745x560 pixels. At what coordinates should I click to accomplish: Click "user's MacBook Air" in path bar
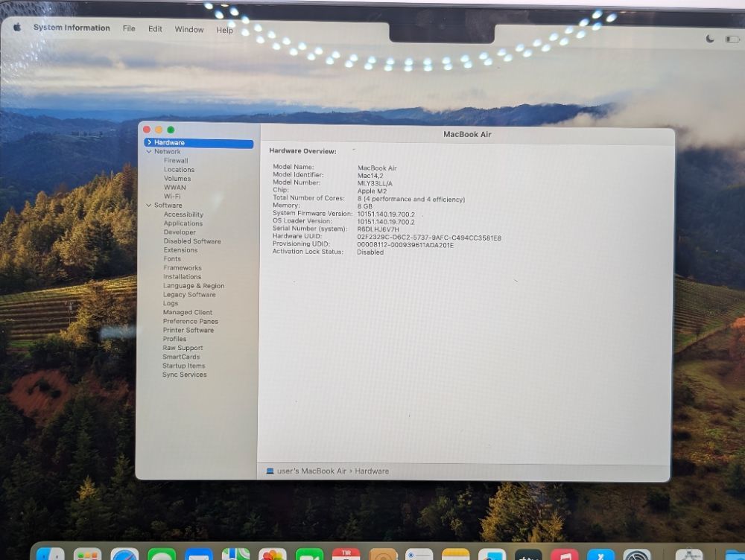pyautogui.click(x=311, y=471)
